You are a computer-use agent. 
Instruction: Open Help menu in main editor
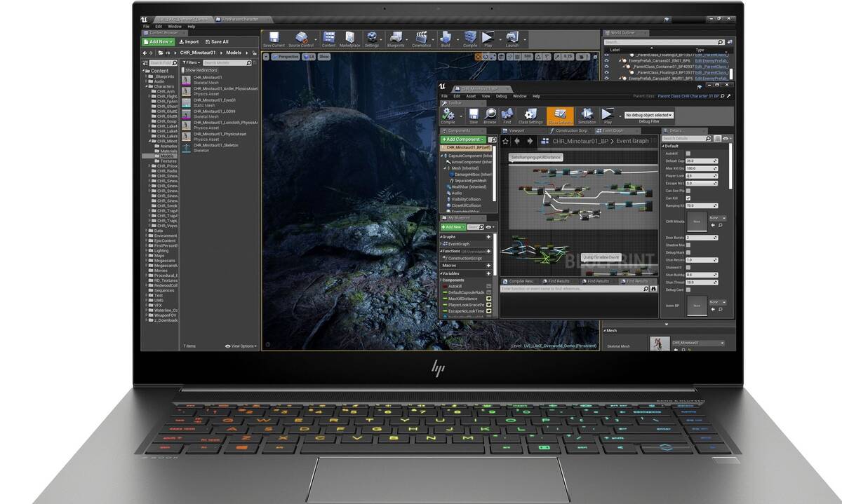pos(191,27)
